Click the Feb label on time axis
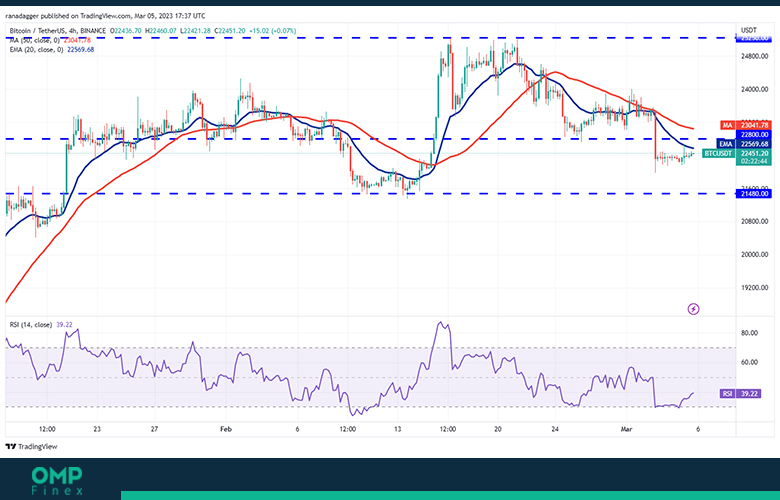The width and height of the screenshot is (780, 500). pyautogui.click(x=226, y=429)
